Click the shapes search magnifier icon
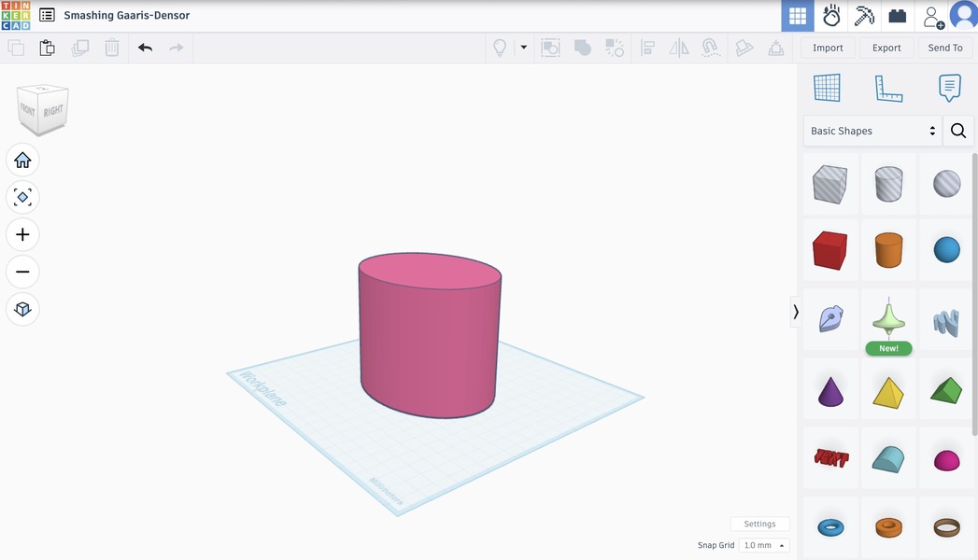Screen dimensions: 978x560 pos(957,131)
